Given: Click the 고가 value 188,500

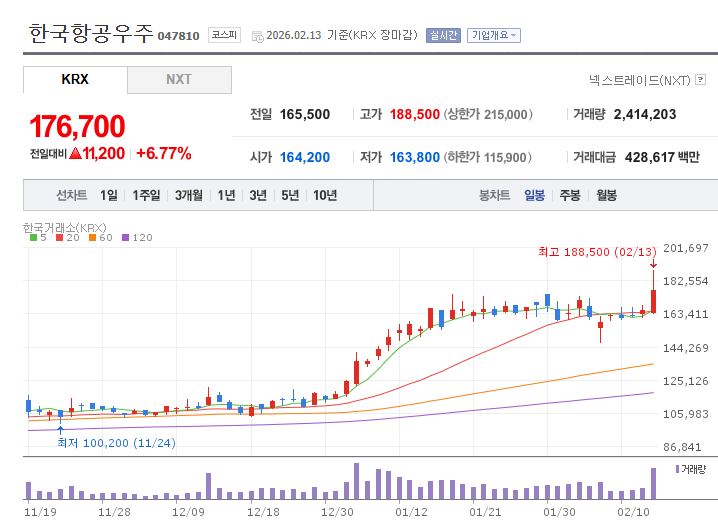Looking at the screenshot, I should pyautogui.click(x=414, y=114).
